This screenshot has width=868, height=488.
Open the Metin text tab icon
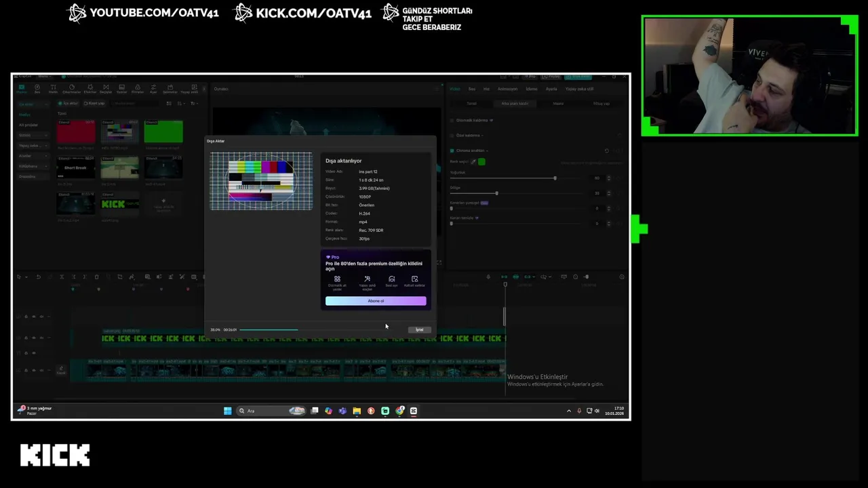[x=53, y=89]
